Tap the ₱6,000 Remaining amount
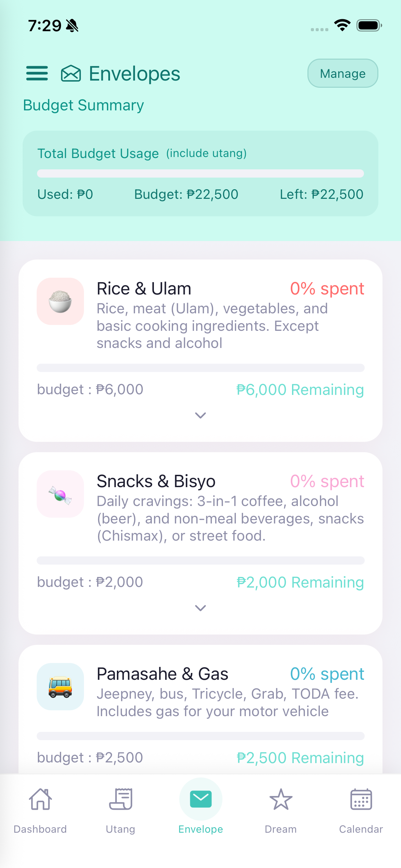 tap(300, 390)
